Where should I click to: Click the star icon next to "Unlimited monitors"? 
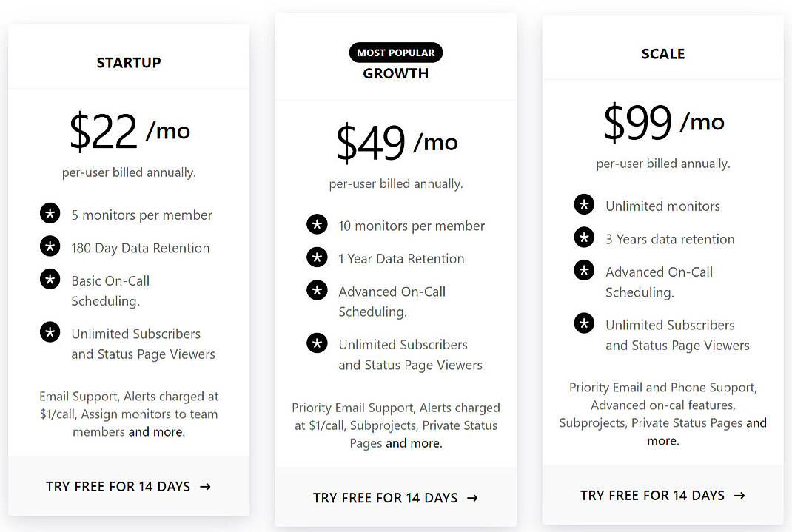click(x=584, y=206)
